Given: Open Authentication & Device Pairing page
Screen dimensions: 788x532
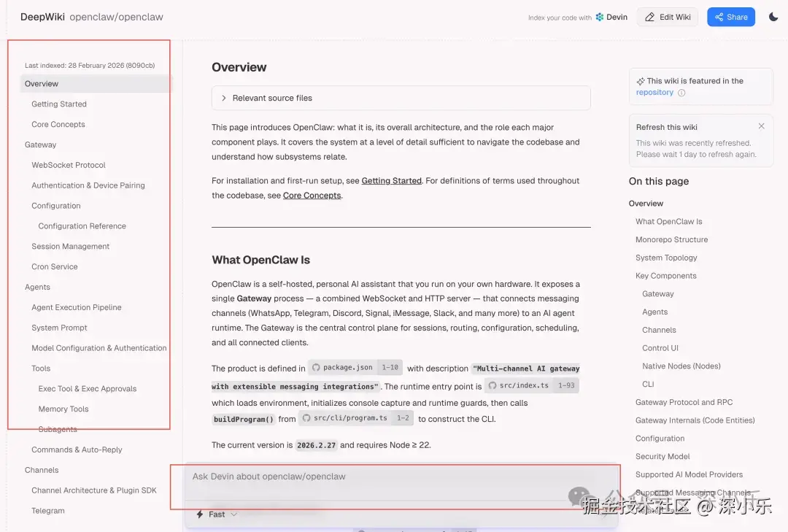Looking at the screenshot, I should click(88, 185).
